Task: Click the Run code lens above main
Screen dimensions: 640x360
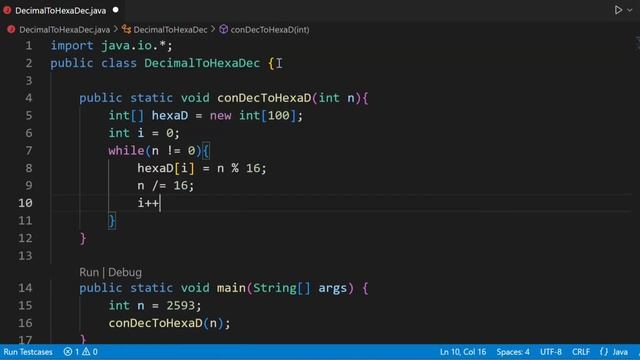Action: 89,272
